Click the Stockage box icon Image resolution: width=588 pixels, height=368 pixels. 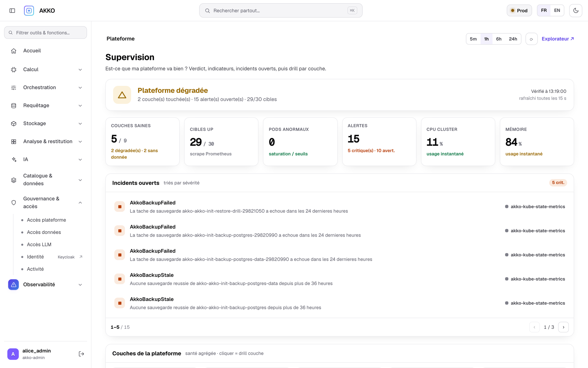click(14, 123)
